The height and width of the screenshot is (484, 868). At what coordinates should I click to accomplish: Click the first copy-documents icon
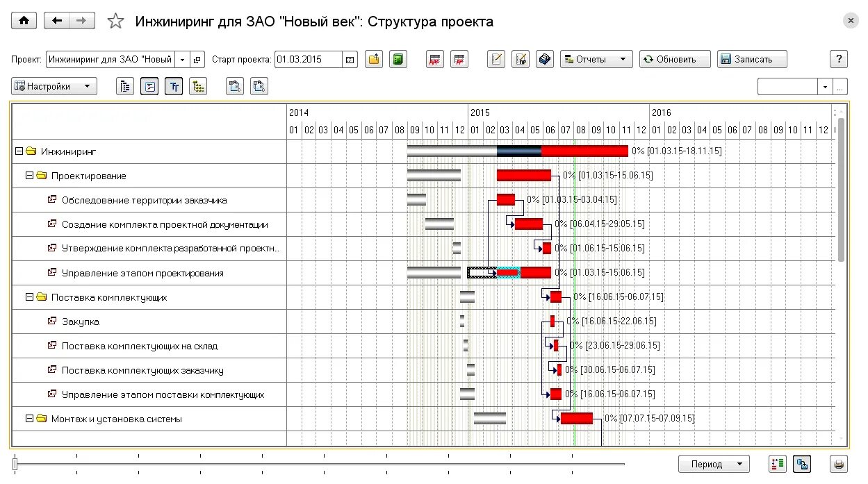235,87
